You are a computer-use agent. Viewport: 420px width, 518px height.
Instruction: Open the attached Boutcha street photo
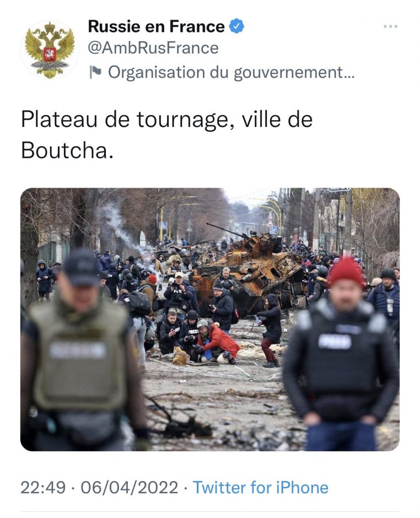coord(210,319)
